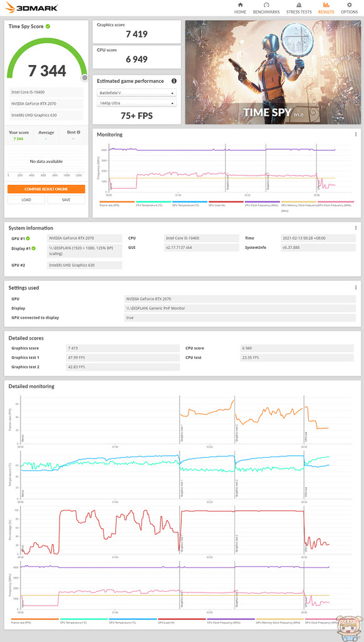This screenshot has height=642, width=364.
Task: Open the Home tab
Action: [240, 8]
